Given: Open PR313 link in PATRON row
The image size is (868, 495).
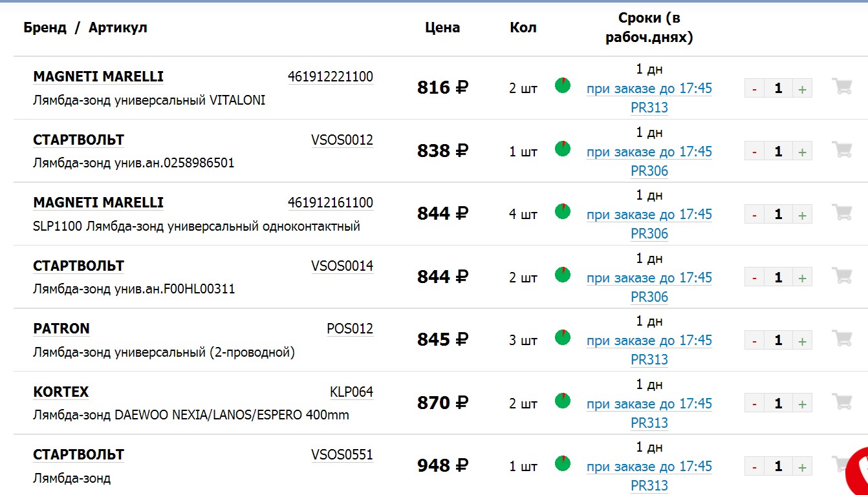Looking at the screenshot, I should coord(649,360).
